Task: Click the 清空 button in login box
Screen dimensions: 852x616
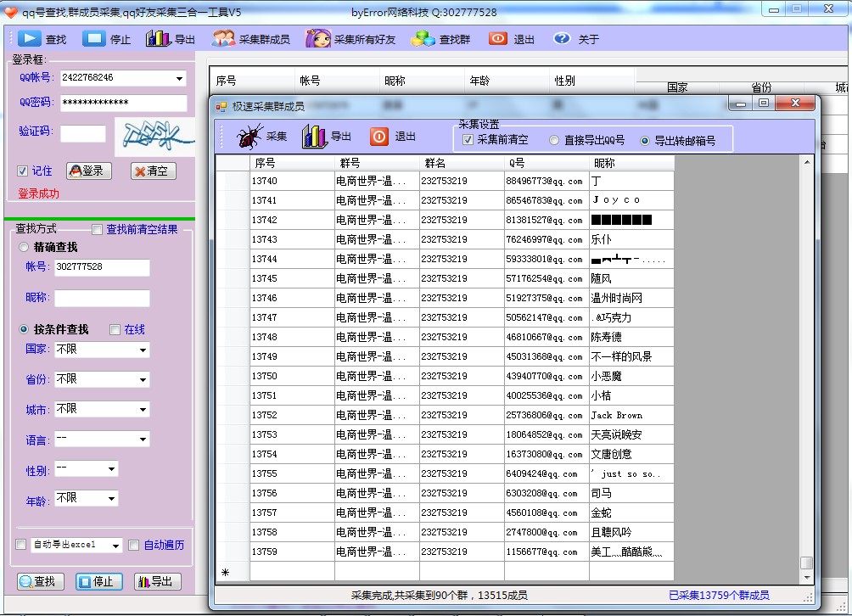Action: 154,171
